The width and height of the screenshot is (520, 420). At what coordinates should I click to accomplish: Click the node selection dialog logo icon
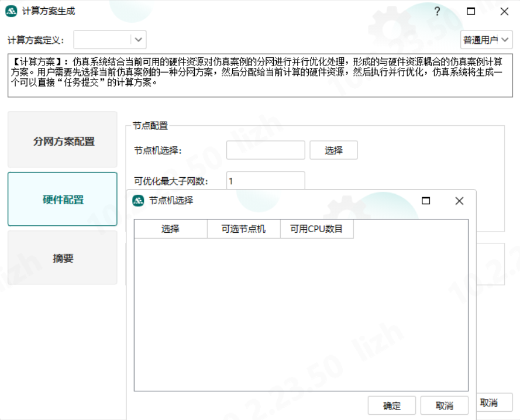click(x=138, y=201)
